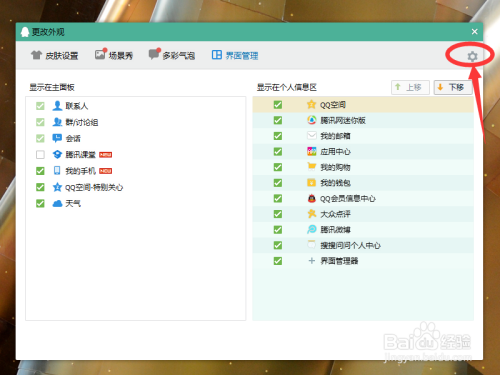Select the 应用中心 row text
This screenshot has height=375, width=500.
[335, 152]
